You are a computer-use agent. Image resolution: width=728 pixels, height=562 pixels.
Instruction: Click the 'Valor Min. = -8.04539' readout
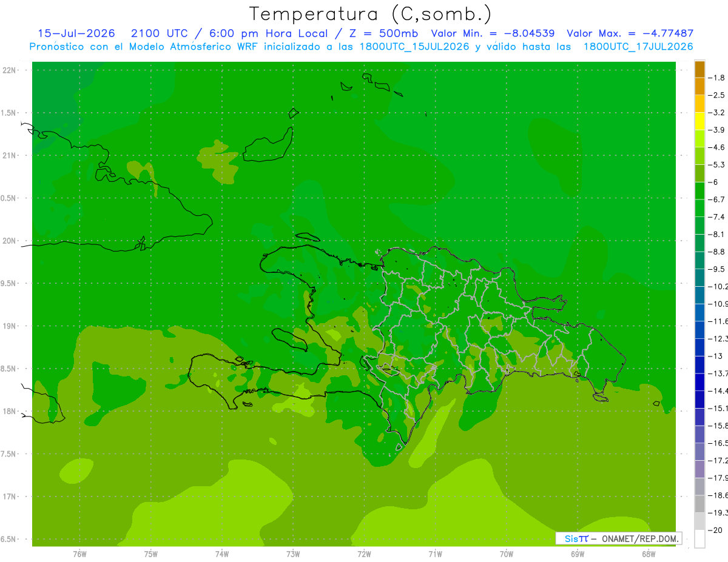coord(493,33)
